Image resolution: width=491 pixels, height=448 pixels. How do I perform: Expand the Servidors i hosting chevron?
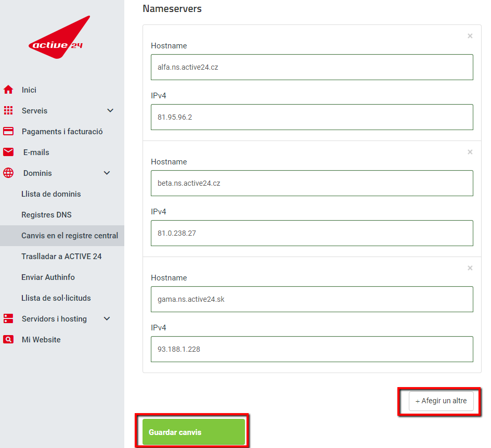click(x=107, y=318)
